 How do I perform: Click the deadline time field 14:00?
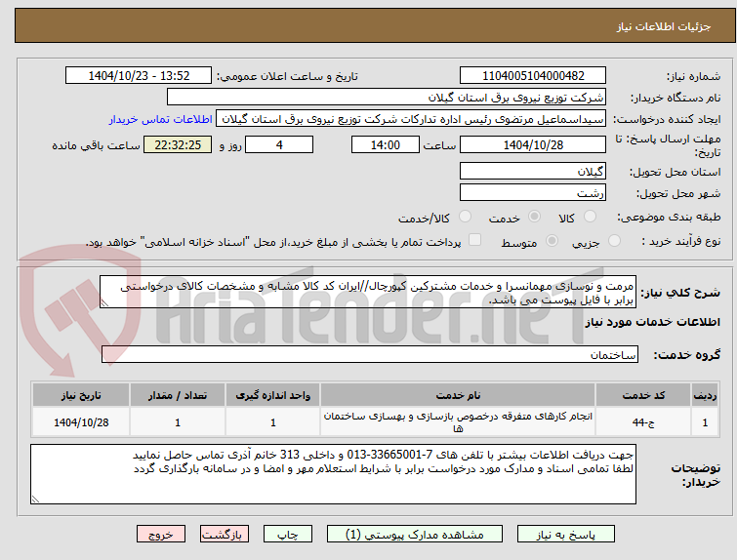386,144
